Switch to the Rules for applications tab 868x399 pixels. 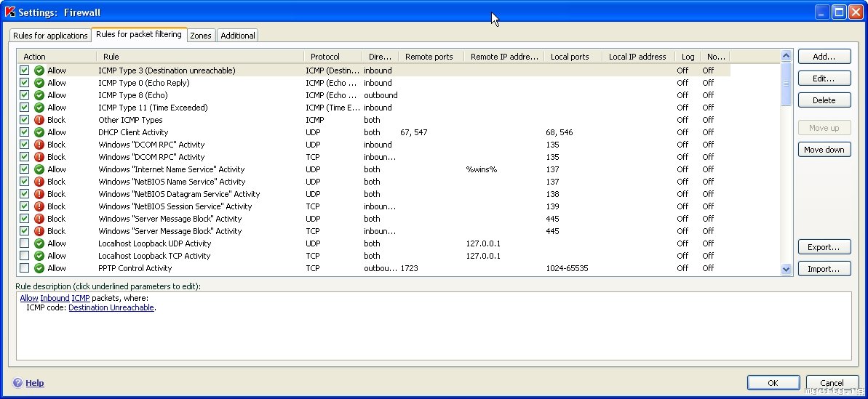50,36
